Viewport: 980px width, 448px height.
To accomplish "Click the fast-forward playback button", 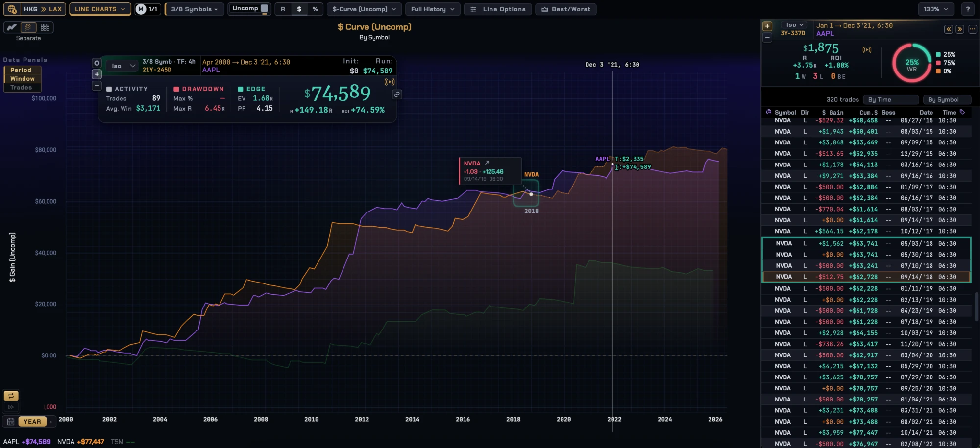I will [x=11, y=407].
